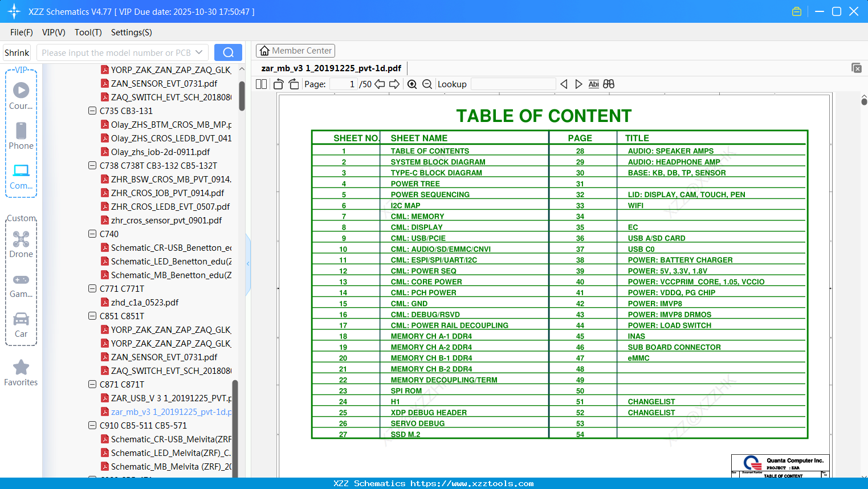Select the zar_mb_v3 1_20191225_pvt-1d.pdf tab
Image resolution: width=868 pixels, height=489 pixels.
pyautogui.click(x=331, y=68)
